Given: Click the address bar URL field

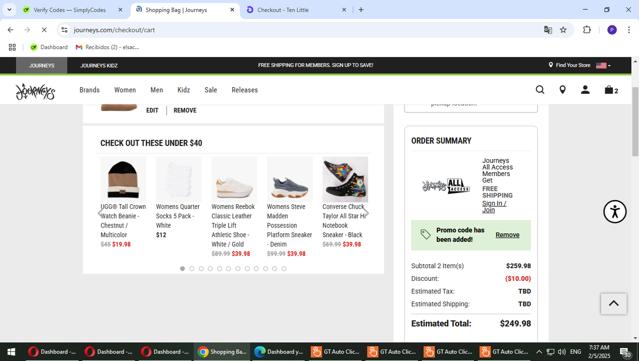Looking at the screenshot, I should pos(302,30).
